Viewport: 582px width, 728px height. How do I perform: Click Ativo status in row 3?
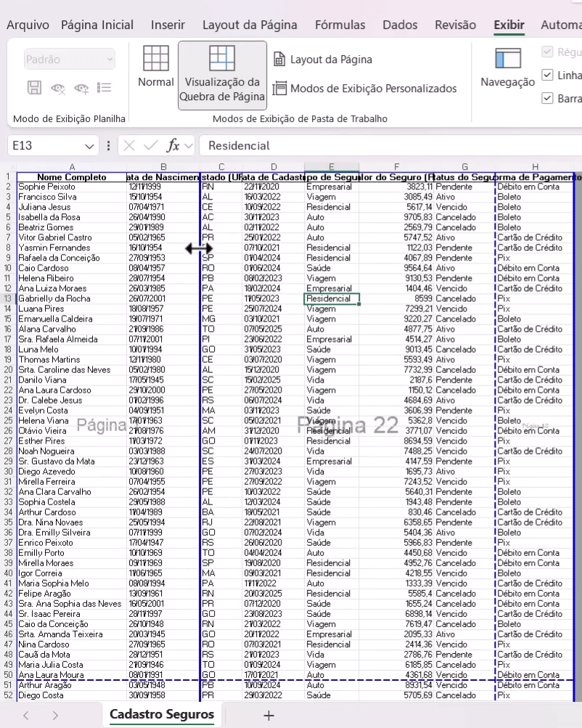pyautogui.click(x=464, y=197)
